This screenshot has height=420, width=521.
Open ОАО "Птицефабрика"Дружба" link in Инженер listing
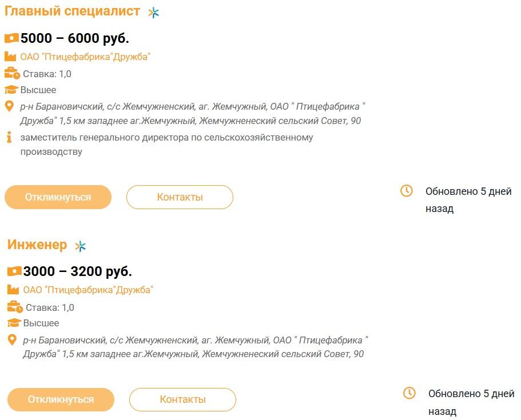(88, 290)
